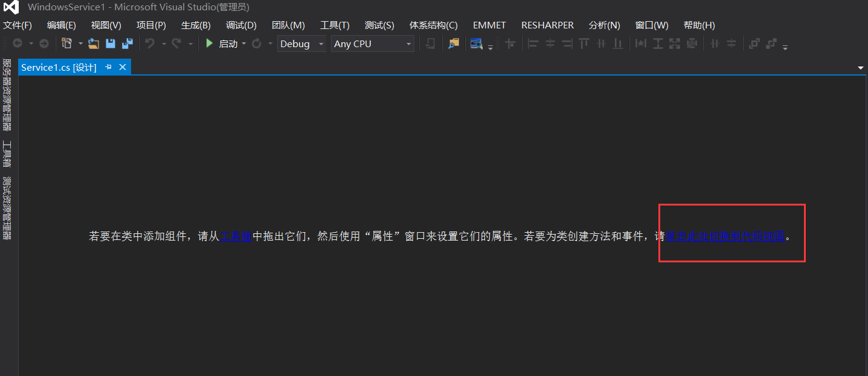The height and width of the screenshot is (376, 868).
Task: Open the 团队(M) menu
Action: (288, 25)
